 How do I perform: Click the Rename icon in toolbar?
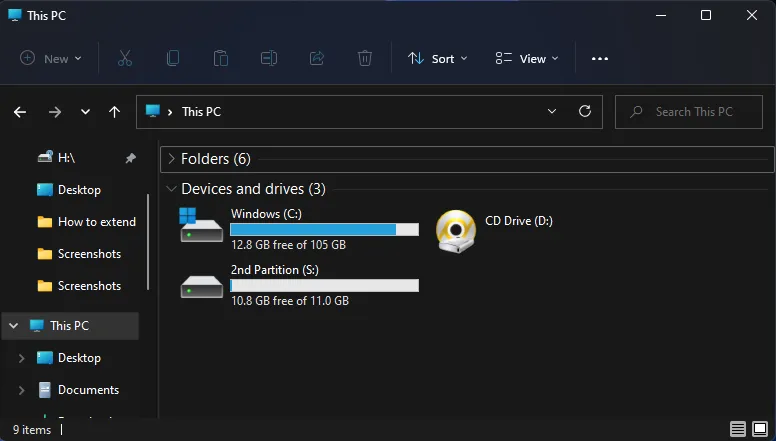point(269,58)
